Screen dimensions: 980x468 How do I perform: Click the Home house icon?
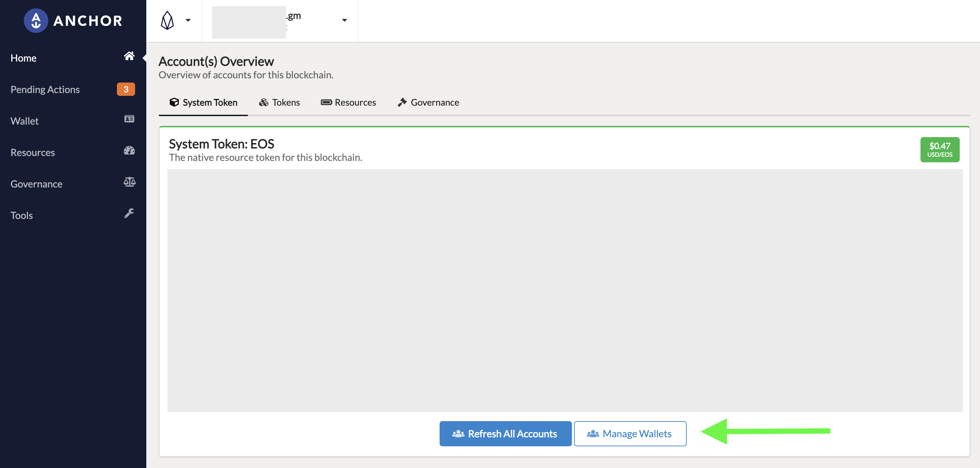pos(129,56)
